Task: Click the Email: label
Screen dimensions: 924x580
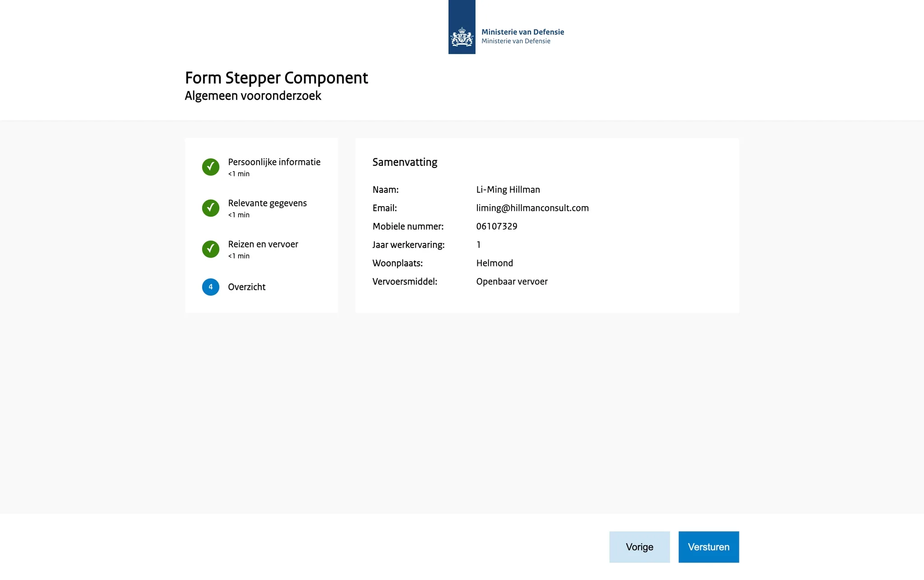Action: [x=384, y=208]
